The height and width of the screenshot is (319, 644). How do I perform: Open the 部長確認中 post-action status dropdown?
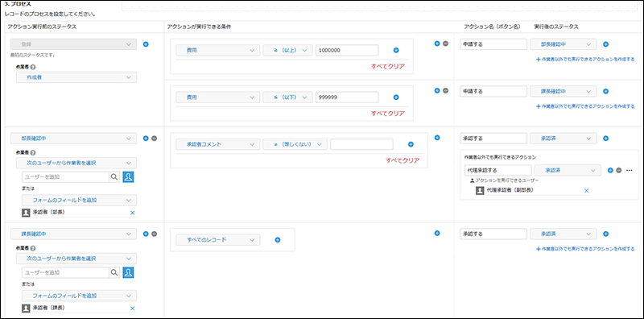563,44
